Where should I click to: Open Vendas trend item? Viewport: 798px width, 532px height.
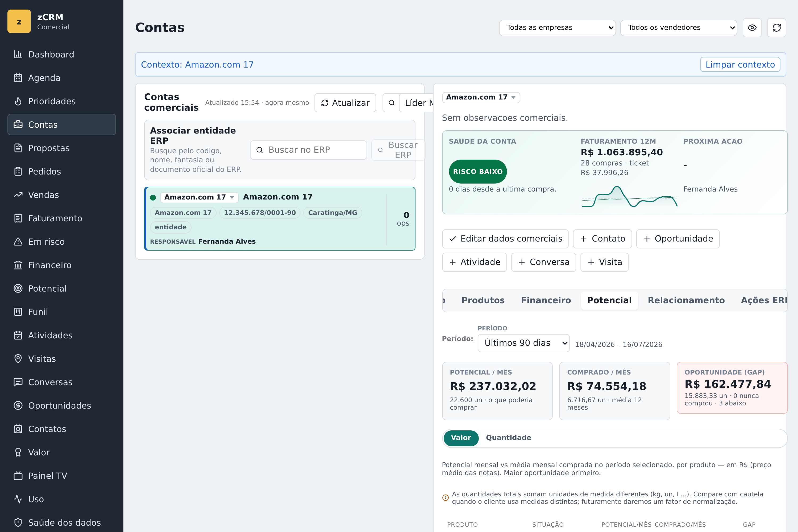61,195
